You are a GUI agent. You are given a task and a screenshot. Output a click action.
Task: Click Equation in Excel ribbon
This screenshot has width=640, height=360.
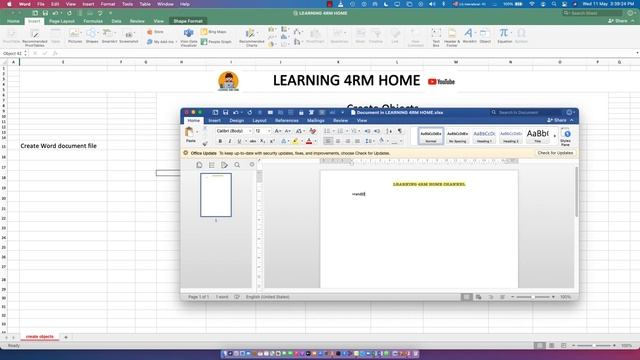coord(504,36)
